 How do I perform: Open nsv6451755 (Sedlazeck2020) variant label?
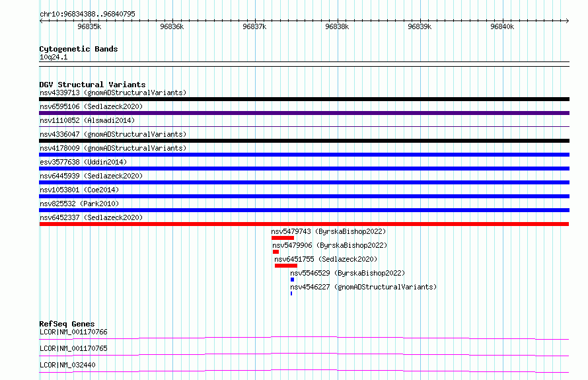click(326, 259)
